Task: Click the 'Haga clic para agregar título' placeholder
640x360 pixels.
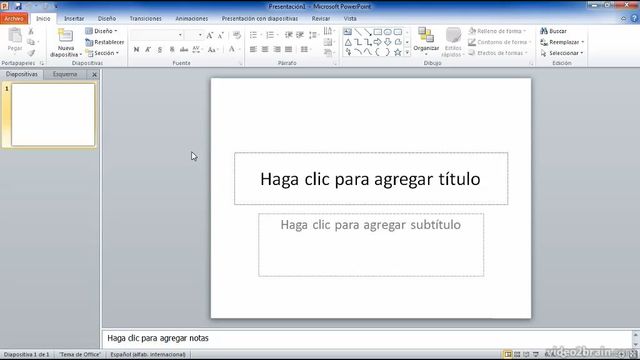Action: click(x=371, y=178)
